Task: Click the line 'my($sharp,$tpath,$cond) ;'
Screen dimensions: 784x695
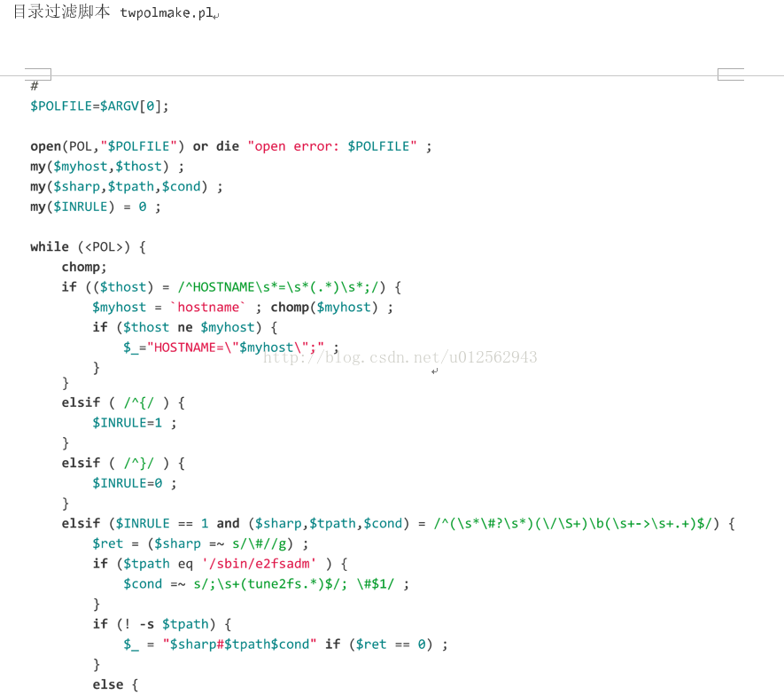Action: click(x=127, y=187)
